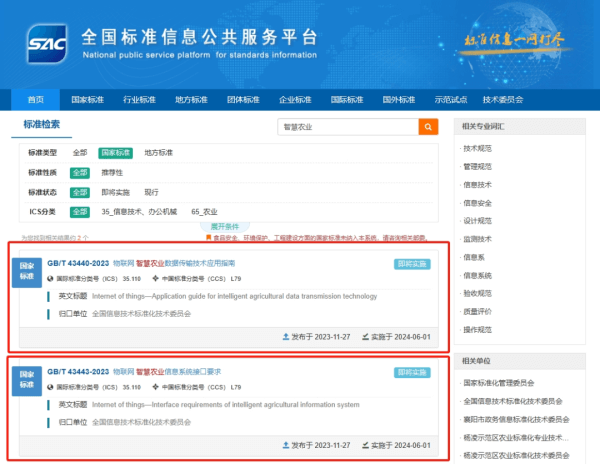Click related term 验收规范
This screenshot has width=600, height=464.
pos(478,293)
